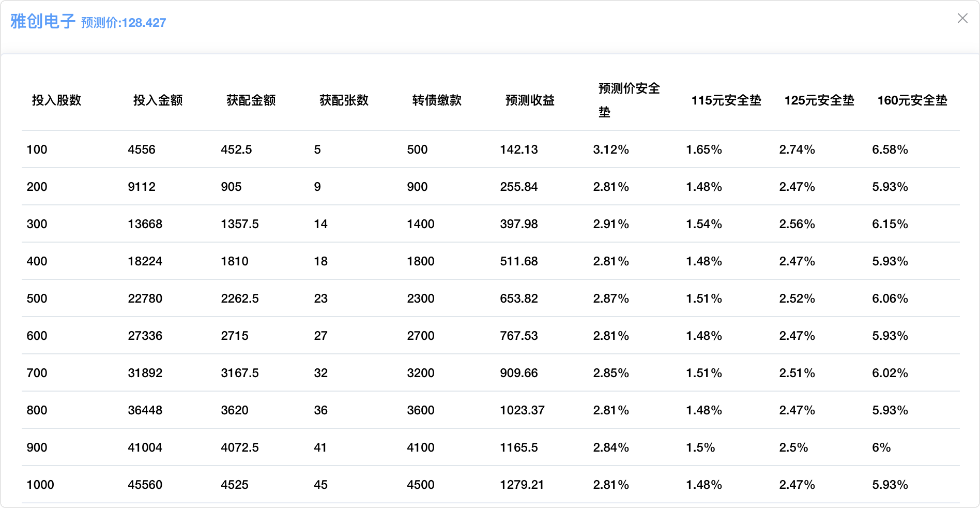Click the 1357.5 allocated amount cell
Viewport: 980px width, 508px height.
tap(240, 224)
